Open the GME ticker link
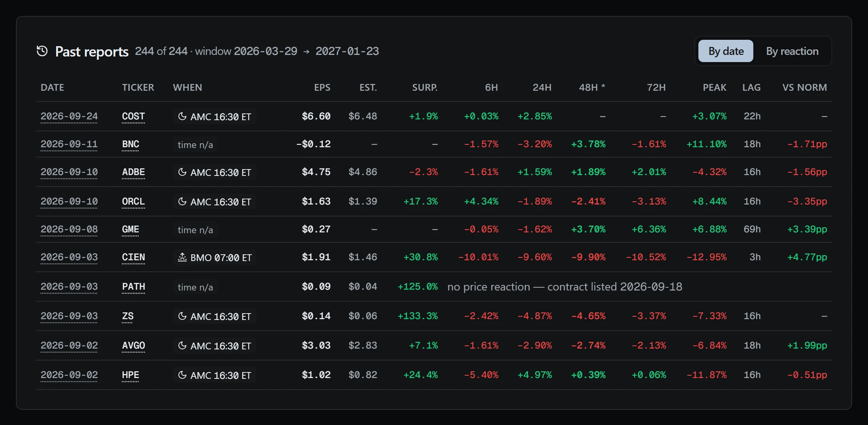This screenshot has width=868, height=425. point(131,230)
